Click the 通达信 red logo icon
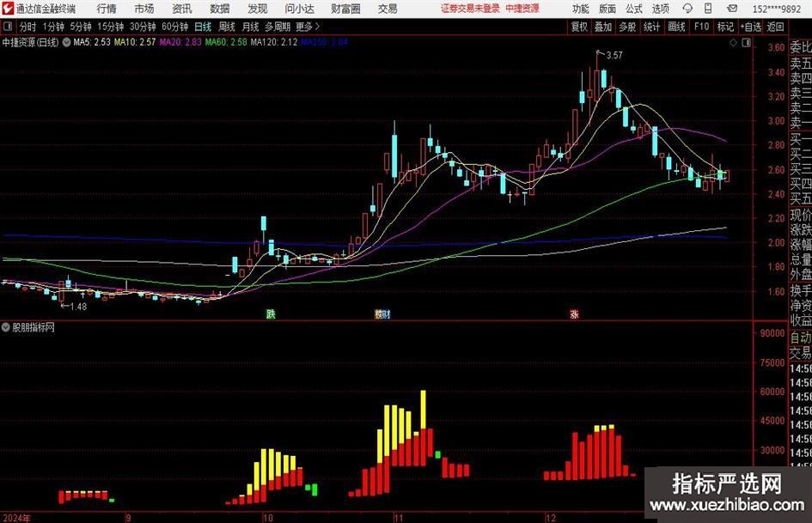This screenshot has width=812, height=523. click(9, 9)
